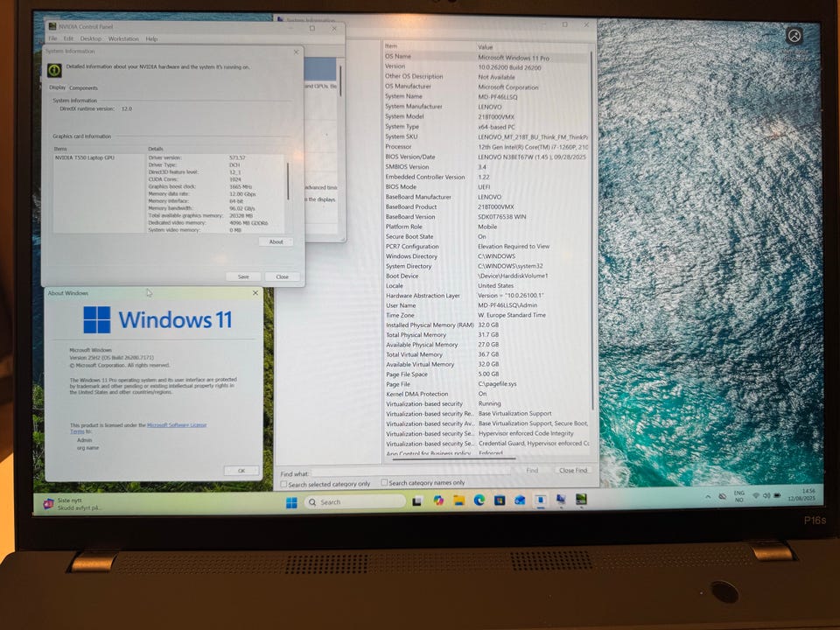
Task: Launch Microsoft Edge from the taskbar
Action: point(479,500)
